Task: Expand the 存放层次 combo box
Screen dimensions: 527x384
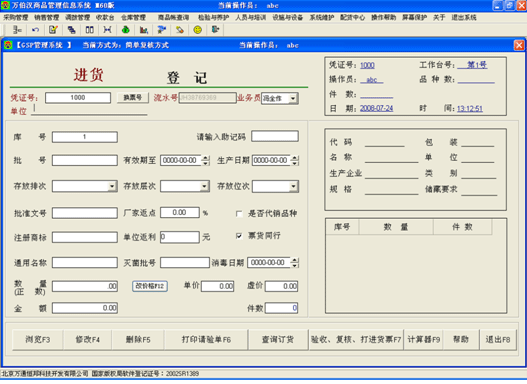Action: pos(204,186)
